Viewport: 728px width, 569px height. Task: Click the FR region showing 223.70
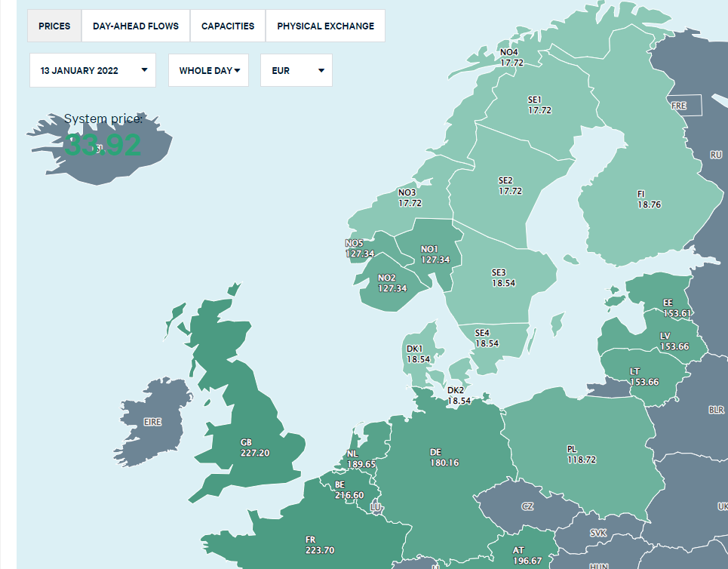coord(318,545)
